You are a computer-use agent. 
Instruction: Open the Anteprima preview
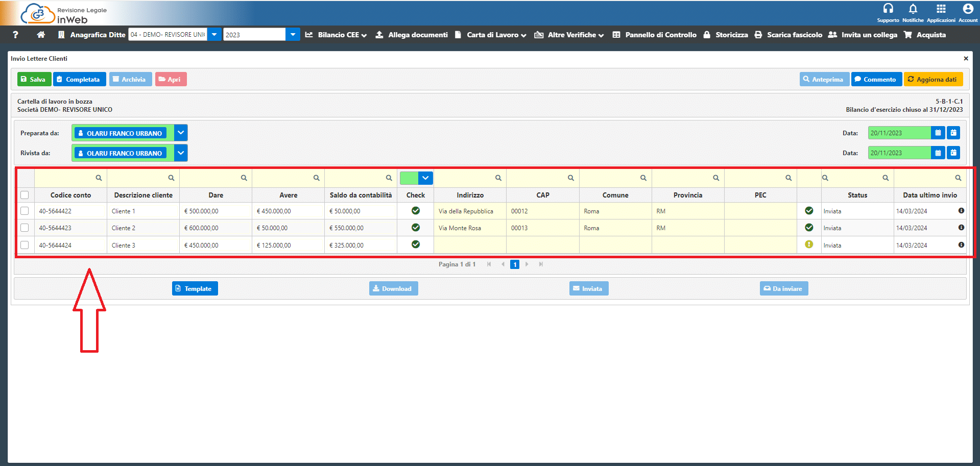coord(824,79)
